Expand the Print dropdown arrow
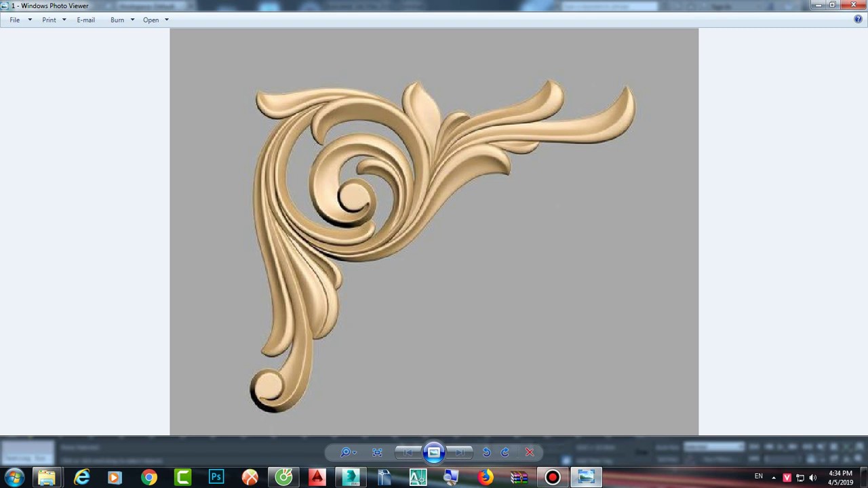Viewport: 868px width, 488px height. [x=64, y=20]
